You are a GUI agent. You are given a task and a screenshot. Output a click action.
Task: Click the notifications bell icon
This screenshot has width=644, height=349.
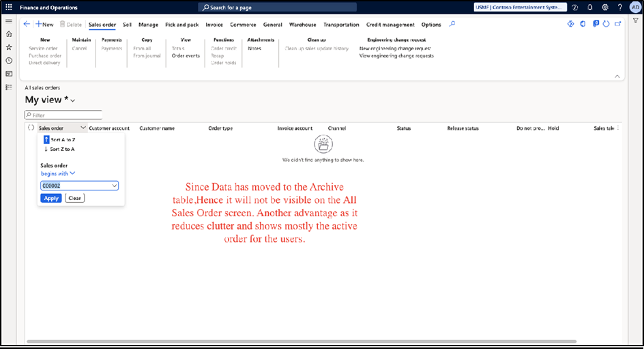(589, 8)
